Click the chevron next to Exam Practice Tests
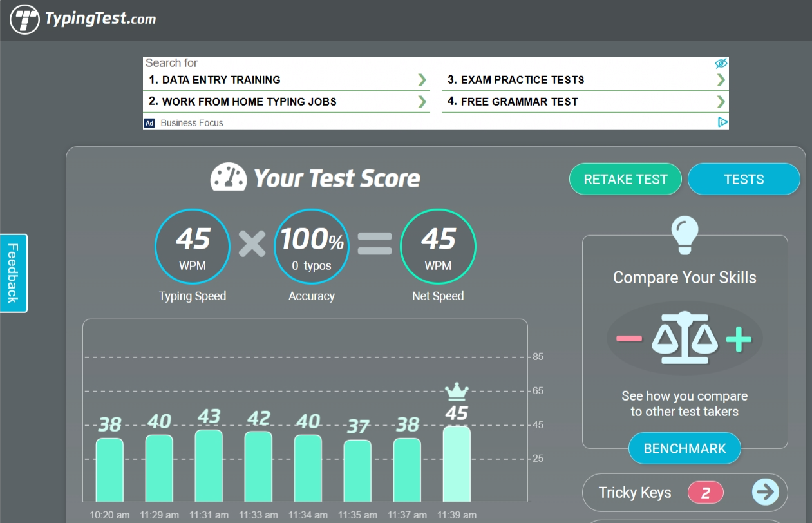812x523 pixels. [721, 80]
